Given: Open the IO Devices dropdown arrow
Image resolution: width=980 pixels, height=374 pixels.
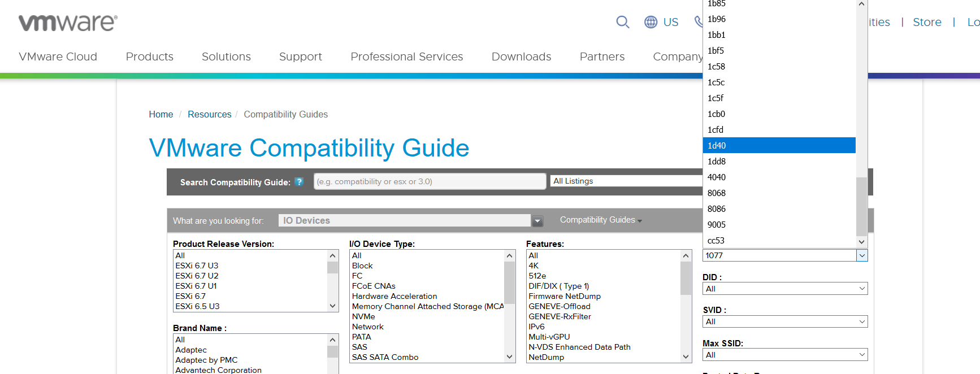Looking at the screenshot, I should coord(537,220).
